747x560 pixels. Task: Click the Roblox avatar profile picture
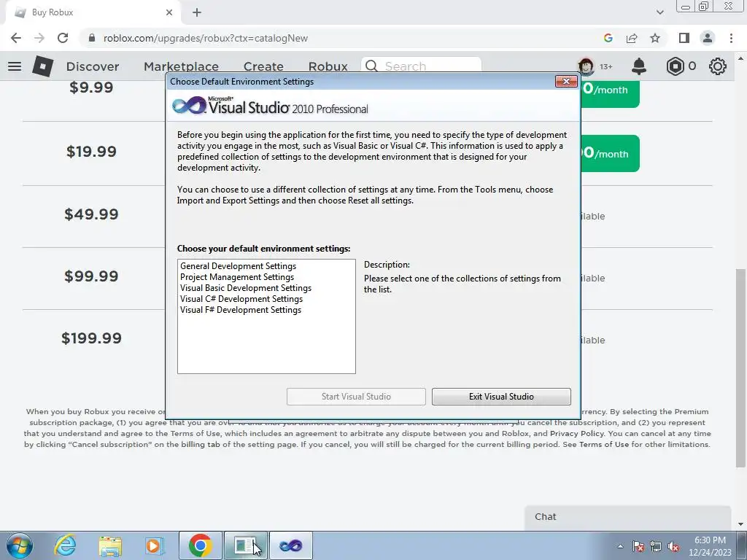click(586, 66)
